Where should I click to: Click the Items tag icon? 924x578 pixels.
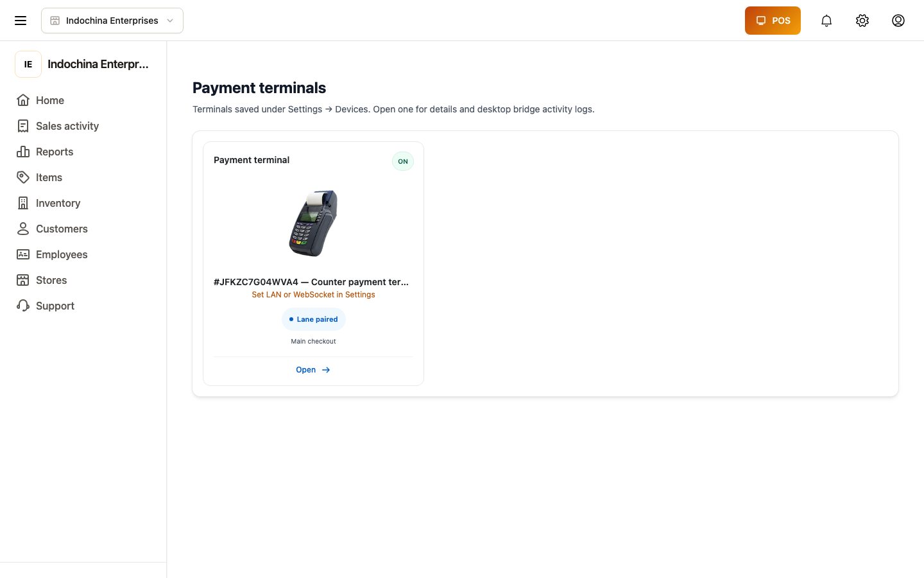[23, 177]
